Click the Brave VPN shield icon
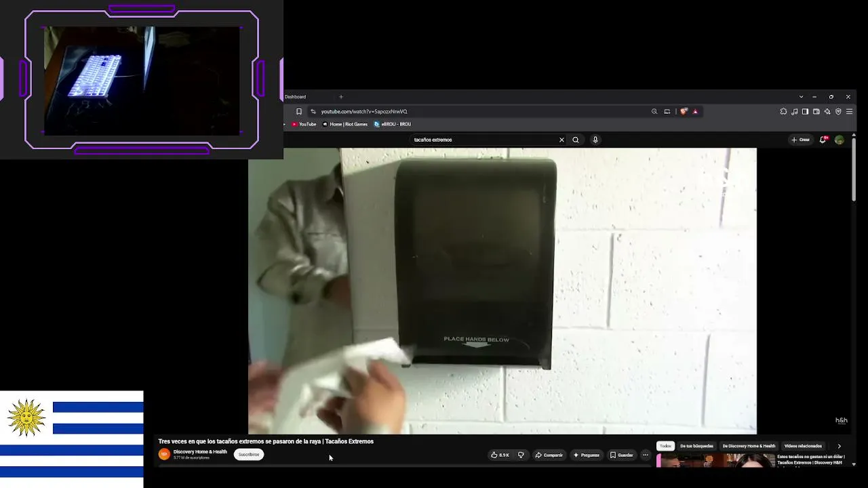 click(838, 111)
